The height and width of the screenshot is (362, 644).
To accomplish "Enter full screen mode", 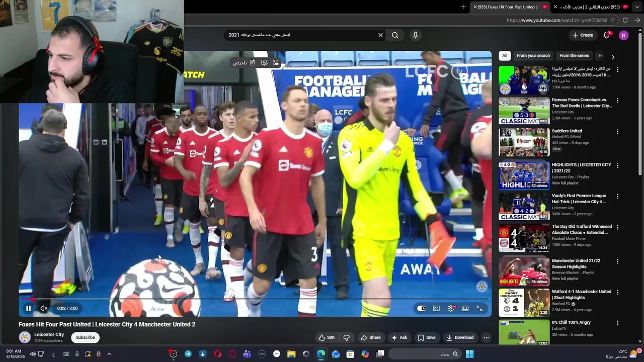I will [479, 308].
